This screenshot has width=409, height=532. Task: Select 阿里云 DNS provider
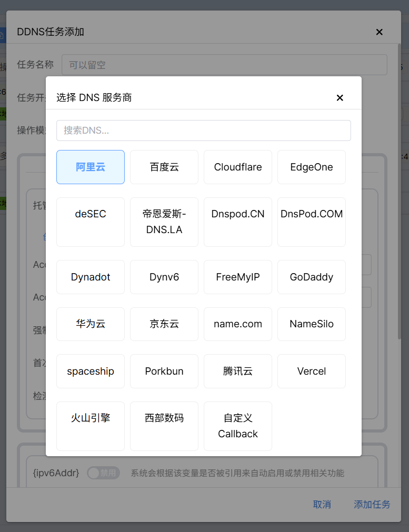click(91, 167)
